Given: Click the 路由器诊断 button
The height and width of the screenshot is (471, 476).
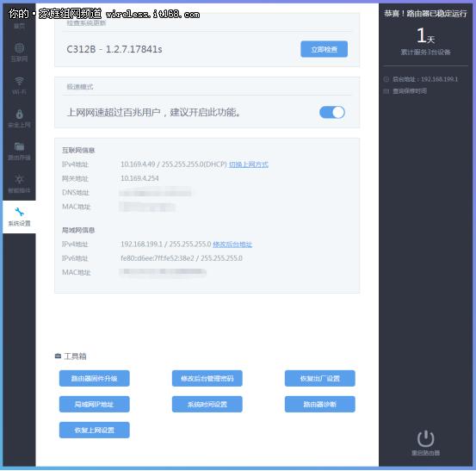Looking at the screenshot, I should pyautogui.click(x=319, y=404).
